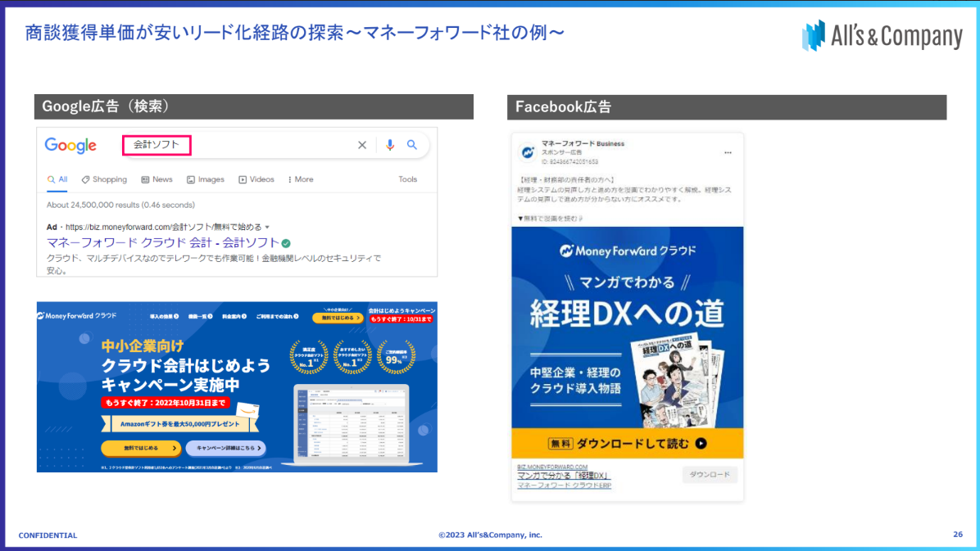Screen dimensions: 980x551
Task: Switch to the Images tab
Action: click(206, 179)
